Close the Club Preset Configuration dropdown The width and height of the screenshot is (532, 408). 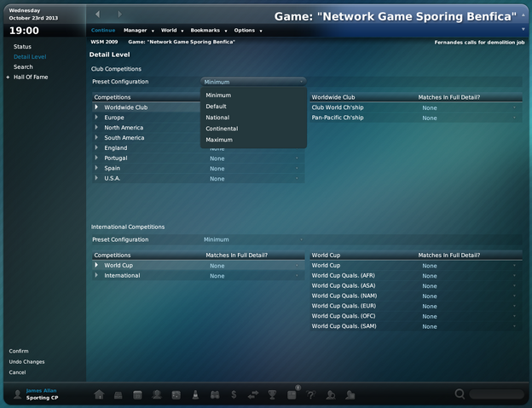point(253,82)
